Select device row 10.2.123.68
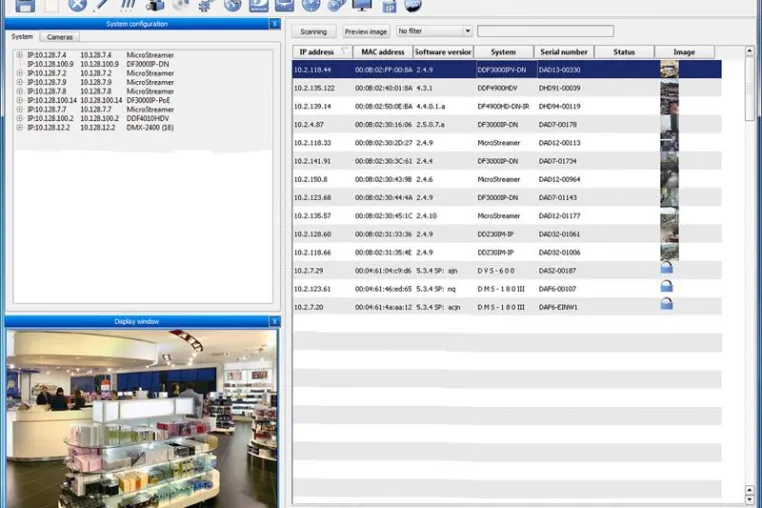762x508 pixels. [507, 197]
